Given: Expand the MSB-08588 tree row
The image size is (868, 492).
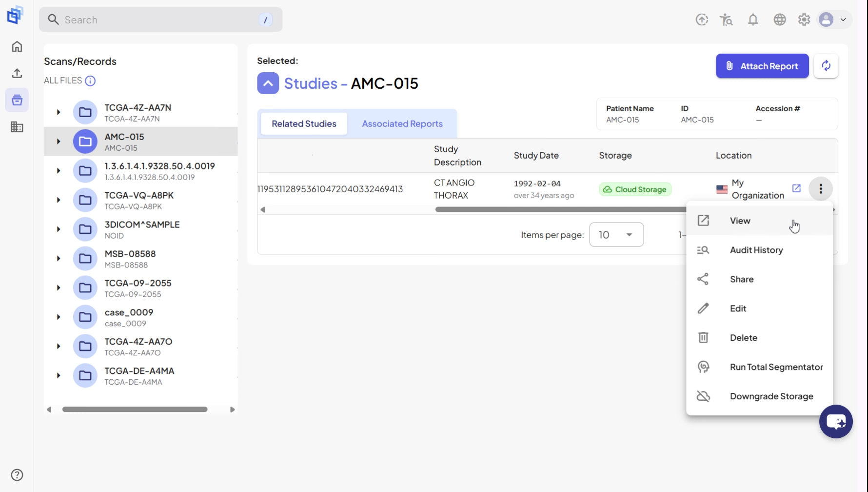Looking at the screenshot, I should [59, 259].
